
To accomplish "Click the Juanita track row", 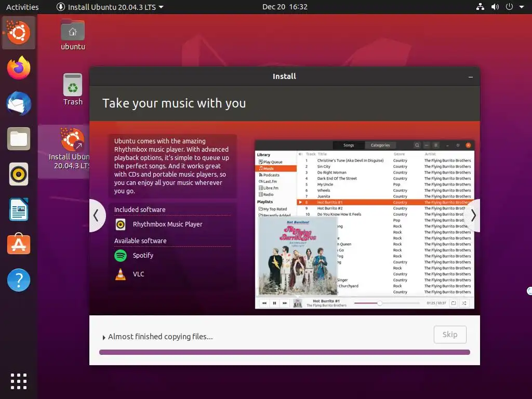I will (385, 196).
